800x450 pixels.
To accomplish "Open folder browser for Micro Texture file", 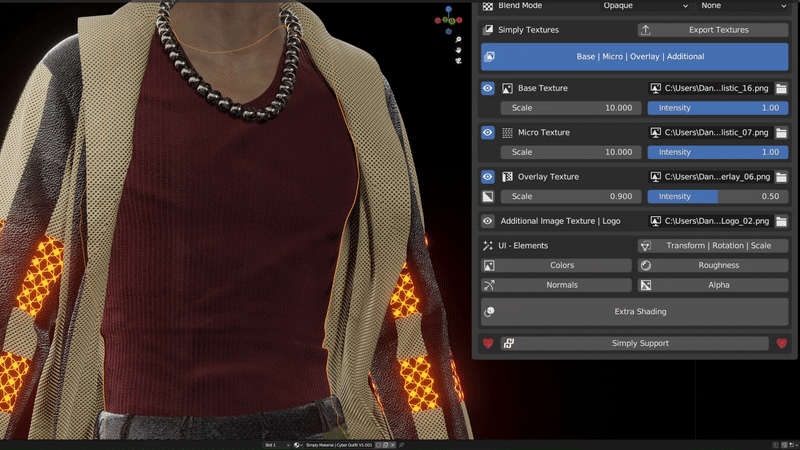I will pos(781,133).
